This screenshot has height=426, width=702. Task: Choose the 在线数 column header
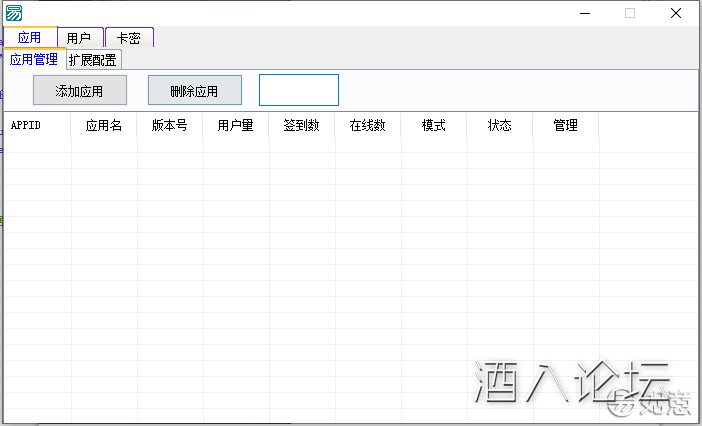click(x=367, y=125)
